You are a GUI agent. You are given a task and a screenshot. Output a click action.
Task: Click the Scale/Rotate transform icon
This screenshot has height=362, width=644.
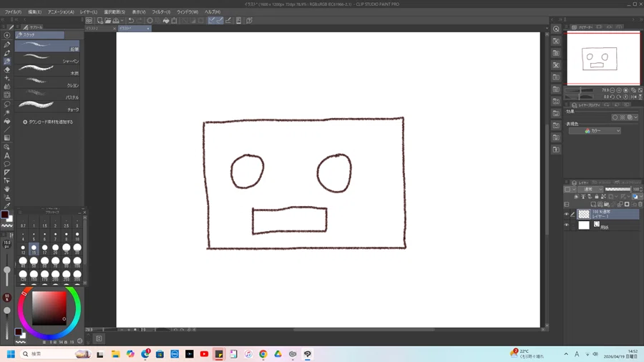(x=174, y=21)
